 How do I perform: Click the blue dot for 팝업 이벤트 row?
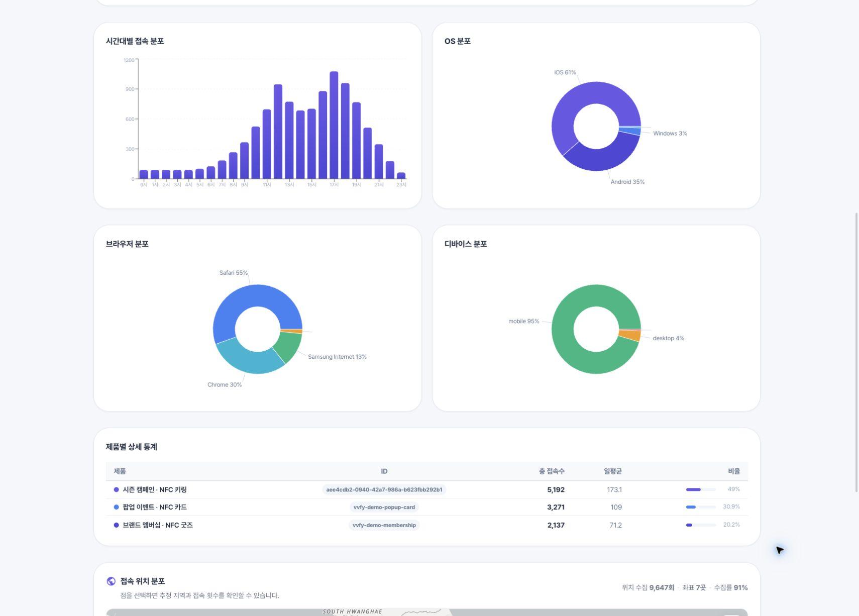117,507
